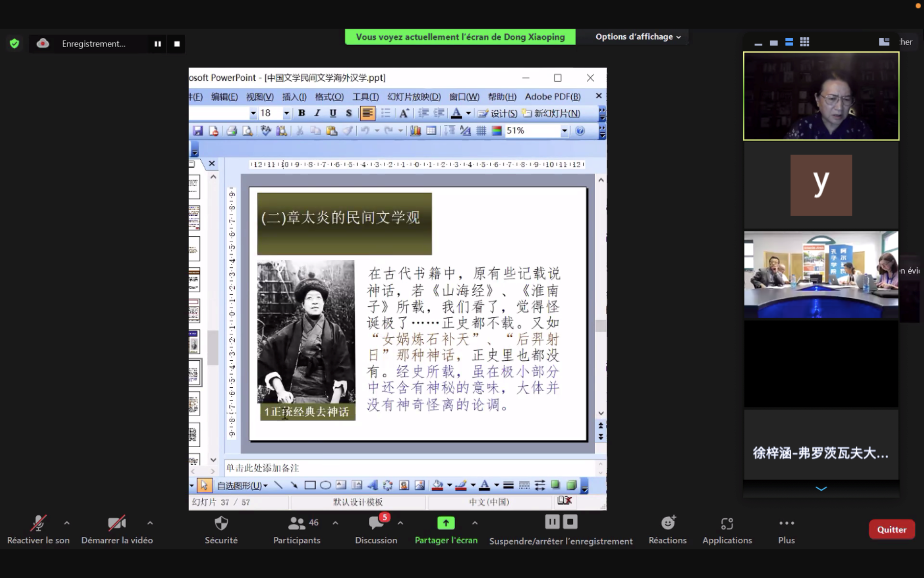Image resolution: width=924 pixels, height=578 pixels.
Task: Select the gallery grid view icon
Action: [804, 42]
